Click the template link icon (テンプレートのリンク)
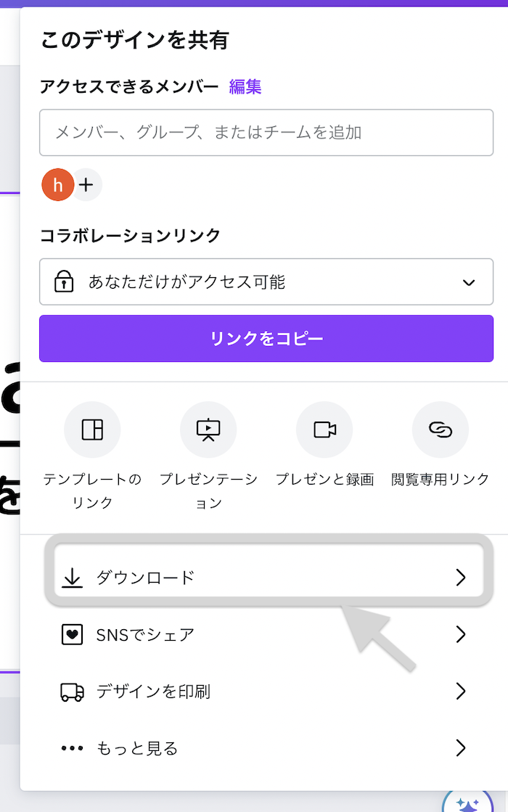The image size is (508, 812). click(92, 430)
